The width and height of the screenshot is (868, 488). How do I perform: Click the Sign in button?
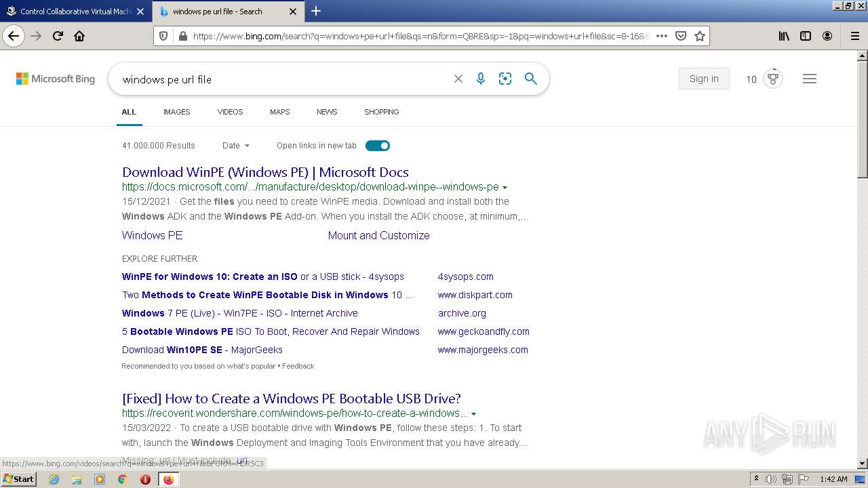704,79
